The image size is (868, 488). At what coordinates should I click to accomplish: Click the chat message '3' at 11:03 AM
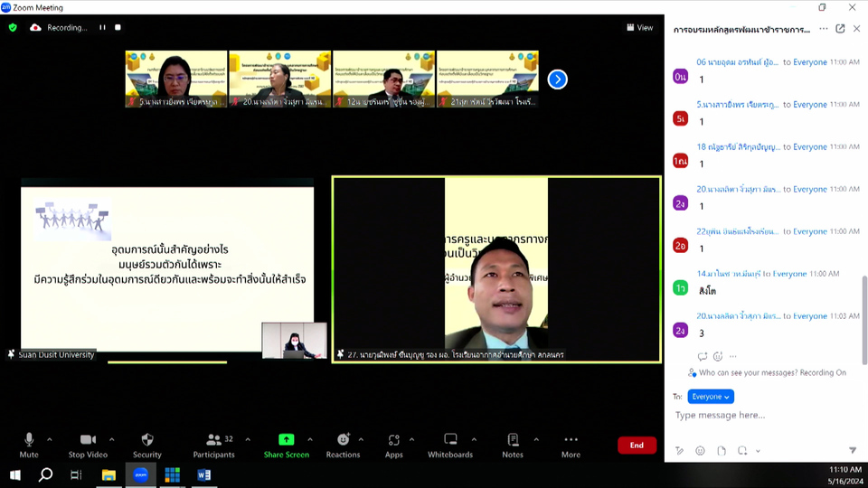[x=702, y=333]
